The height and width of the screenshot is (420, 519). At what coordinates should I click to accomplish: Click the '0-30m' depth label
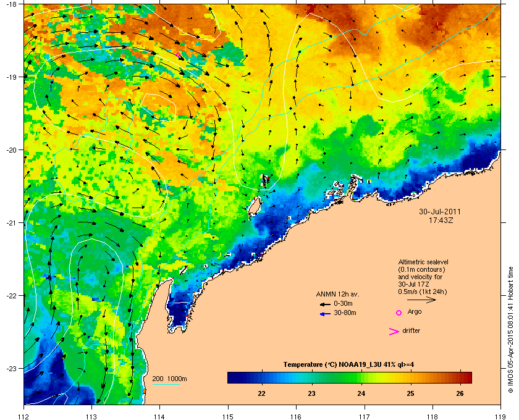343,303
